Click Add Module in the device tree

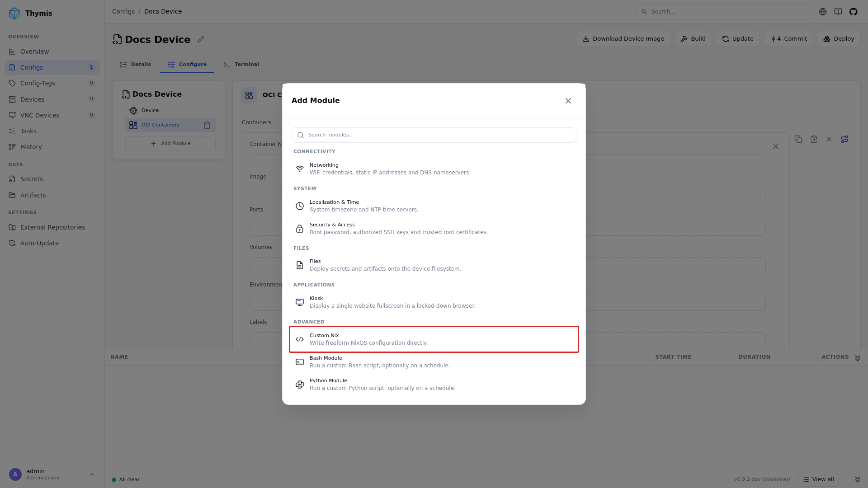(x=170, y=144)
